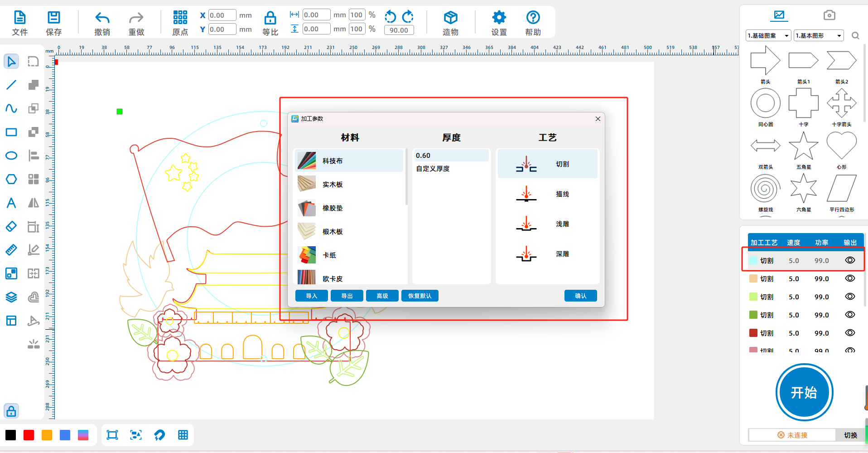Click the X coordinate input field
This screenshot has height=453, width=868.
tap(222, 15)
